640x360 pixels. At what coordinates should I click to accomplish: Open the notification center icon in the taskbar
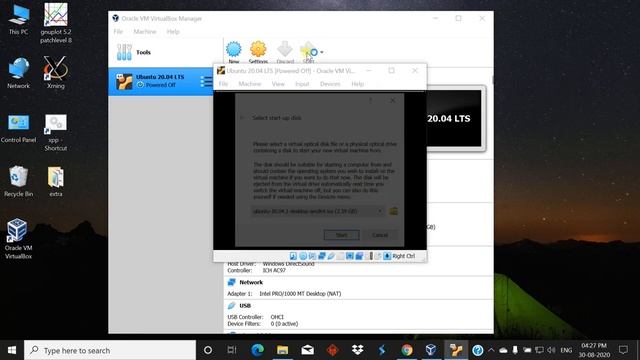pos(623,350)
